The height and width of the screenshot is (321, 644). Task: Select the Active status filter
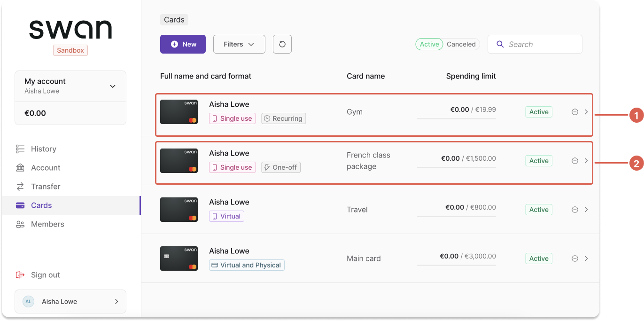coord(429,44)
